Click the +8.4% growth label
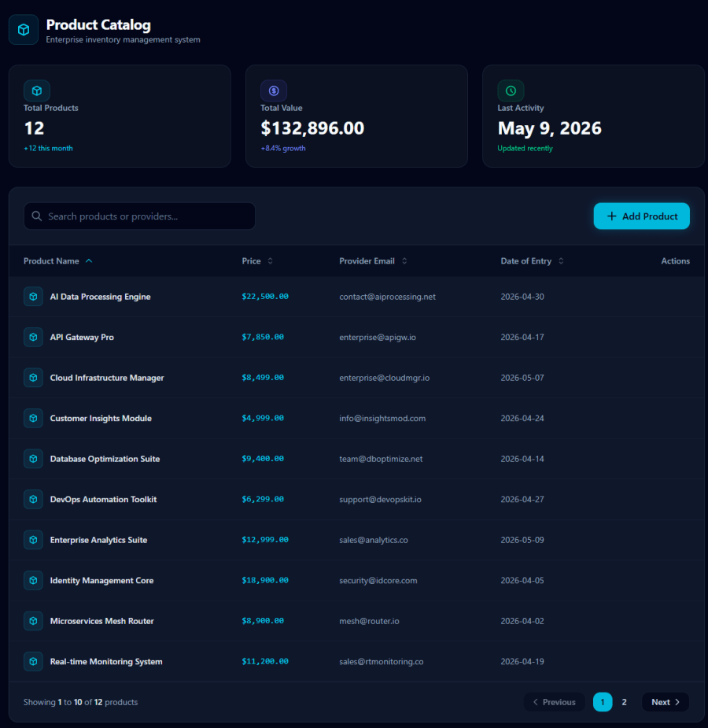 283,148
